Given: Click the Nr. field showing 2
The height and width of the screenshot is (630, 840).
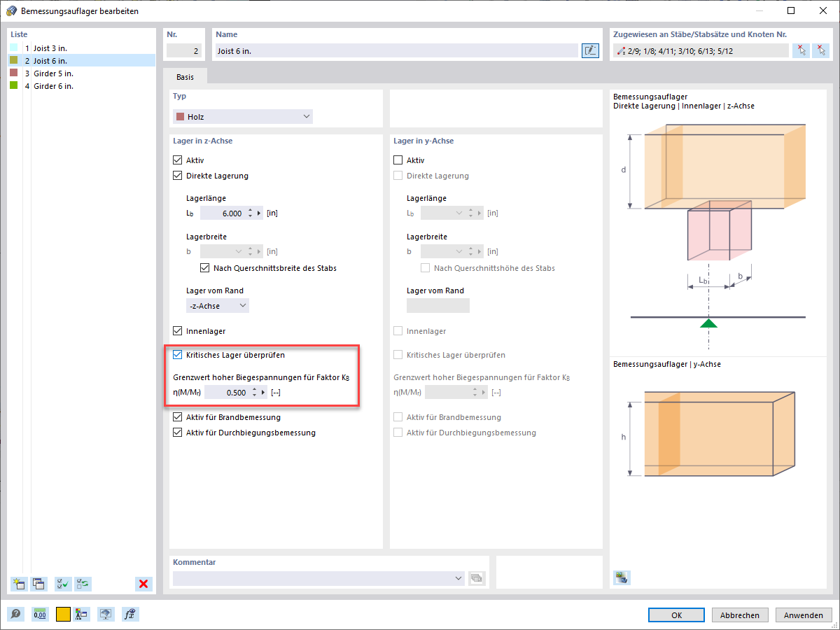Looking at the screenshot, I should pos(185,50).
